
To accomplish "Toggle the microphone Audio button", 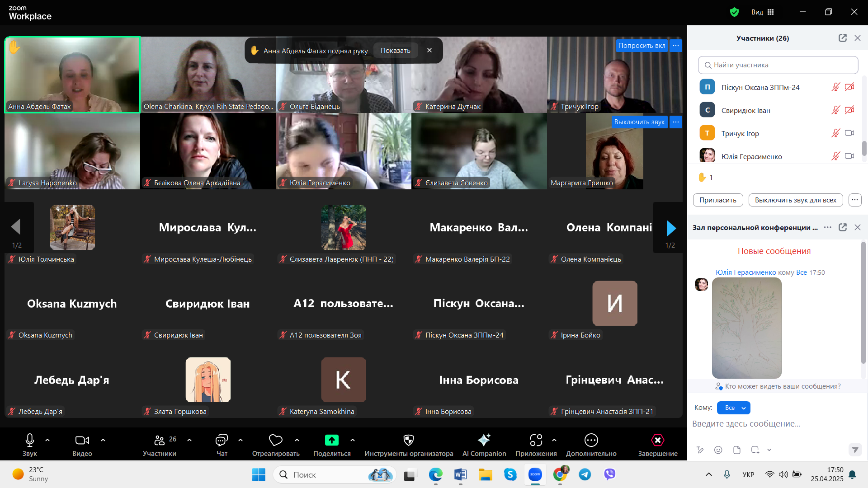I will (x=30, y=440).
